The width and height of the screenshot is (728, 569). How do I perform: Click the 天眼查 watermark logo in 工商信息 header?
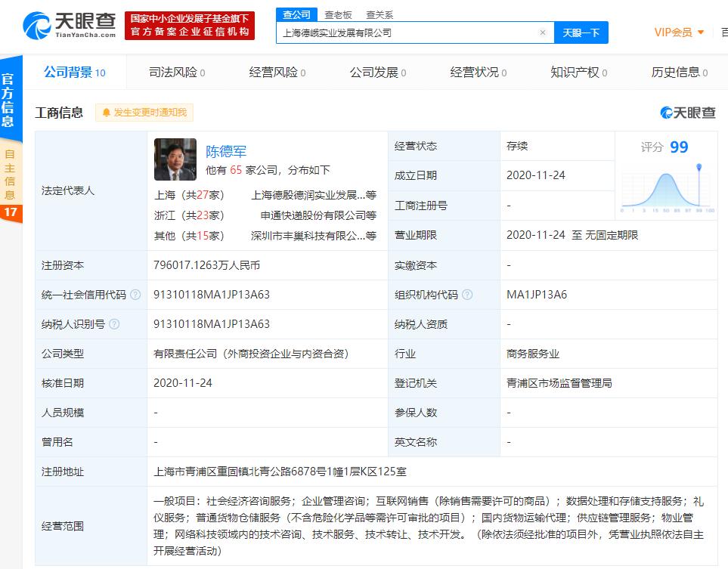(687, 113)
